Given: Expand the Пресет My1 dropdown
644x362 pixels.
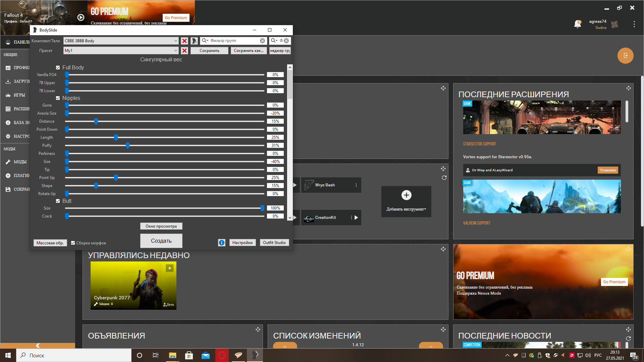Looking at the screenshot, I should [x=175, y=51].
